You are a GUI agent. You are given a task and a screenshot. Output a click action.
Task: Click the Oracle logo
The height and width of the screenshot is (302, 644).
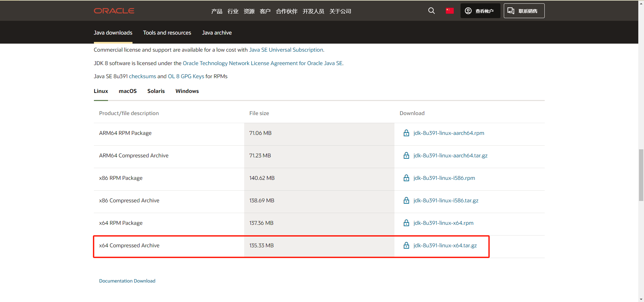click(114, 11)
